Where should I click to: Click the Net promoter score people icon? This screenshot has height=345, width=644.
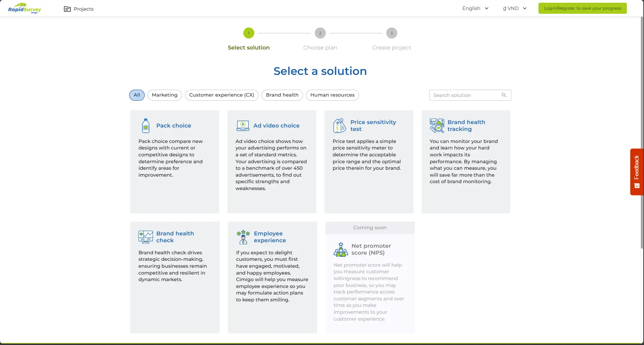[x=341, y=249]
